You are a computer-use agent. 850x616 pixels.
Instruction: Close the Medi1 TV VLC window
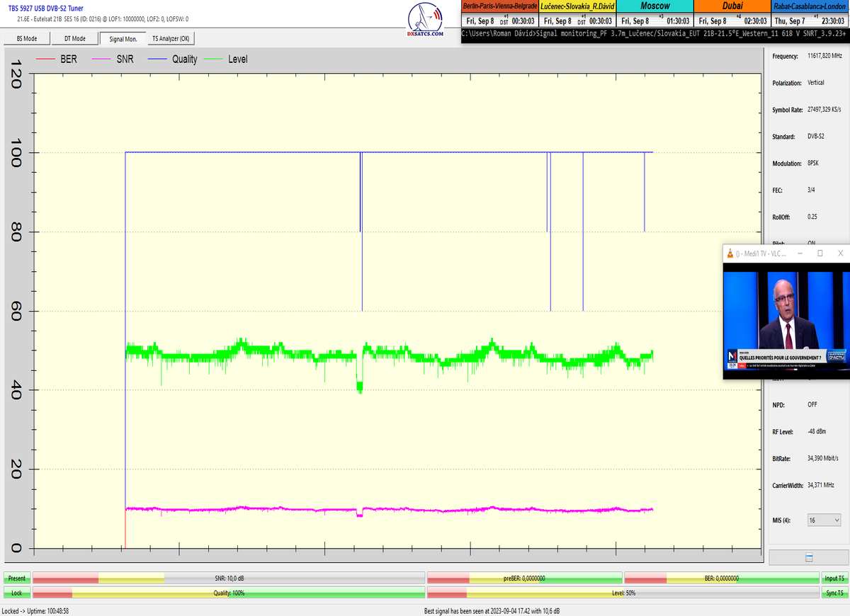(839, 253)
